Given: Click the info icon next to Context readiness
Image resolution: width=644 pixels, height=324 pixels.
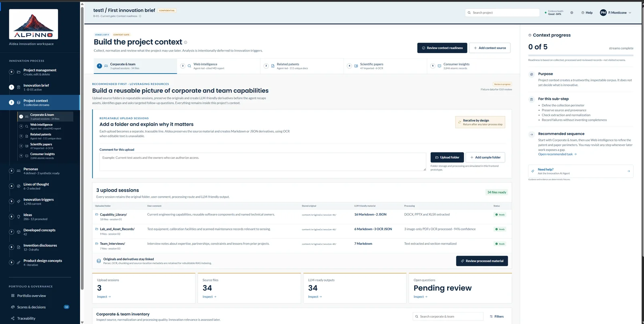Looking at the screenshot, I should [x=140, y=16].
